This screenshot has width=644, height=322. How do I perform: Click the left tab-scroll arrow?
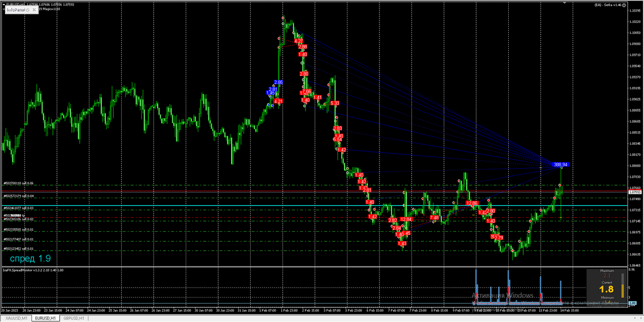(x=635, y=318)
